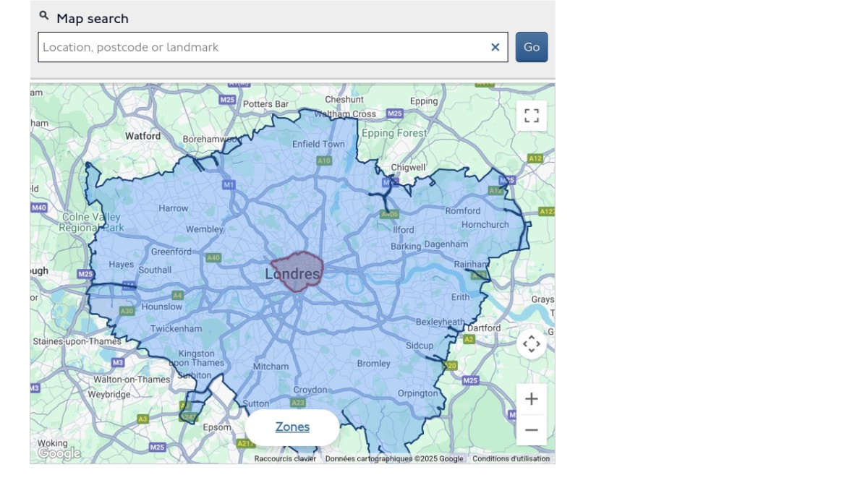
Task: Click the Bromley map label
Action: pos(374,364)
